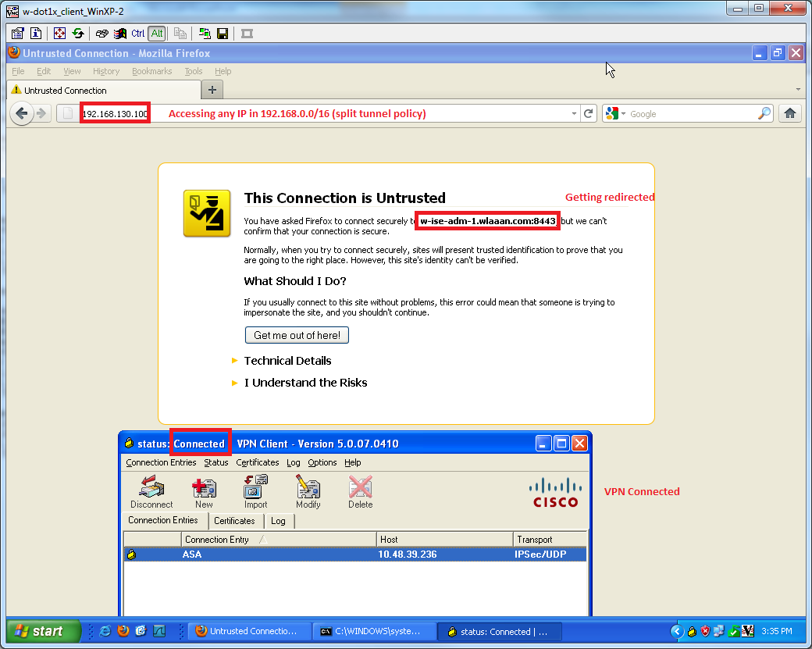The width and height of the screenshot is (812, 649).
Task: Launch Firefox from quick launch bar
Action: pos(123,631)
